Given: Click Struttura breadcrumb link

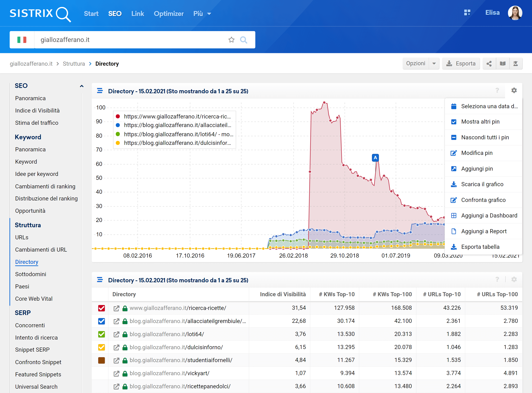Looking at the screenshot, I should (74, 64).
